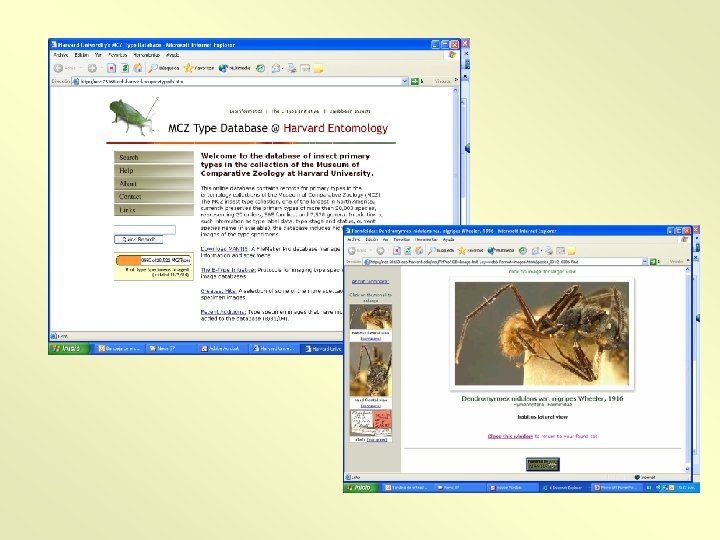
Task: Click head frontal view thumbnail
Action: (x=371, y=369)
